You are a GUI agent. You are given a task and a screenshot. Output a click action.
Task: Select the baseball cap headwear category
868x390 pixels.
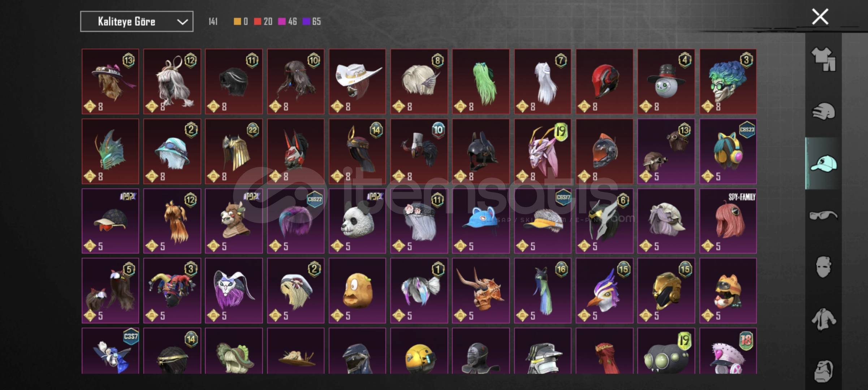824,164
